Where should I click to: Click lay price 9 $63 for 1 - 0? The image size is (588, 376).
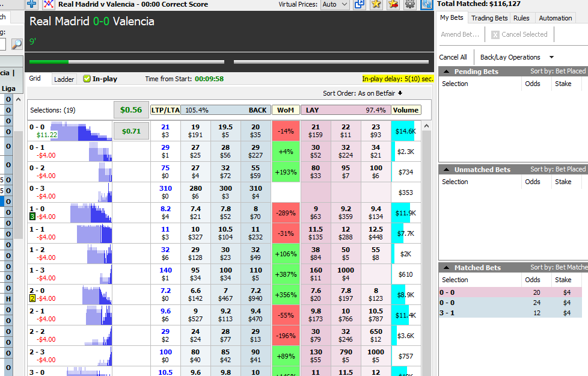point(316,212)
